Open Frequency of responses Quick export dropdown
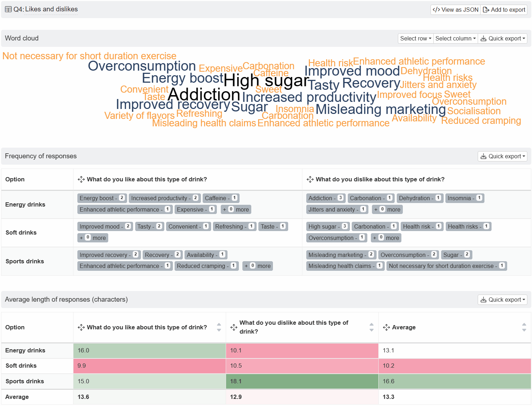Screen dimensions: 532x406 pyautogui.click(x=503, y=156)
